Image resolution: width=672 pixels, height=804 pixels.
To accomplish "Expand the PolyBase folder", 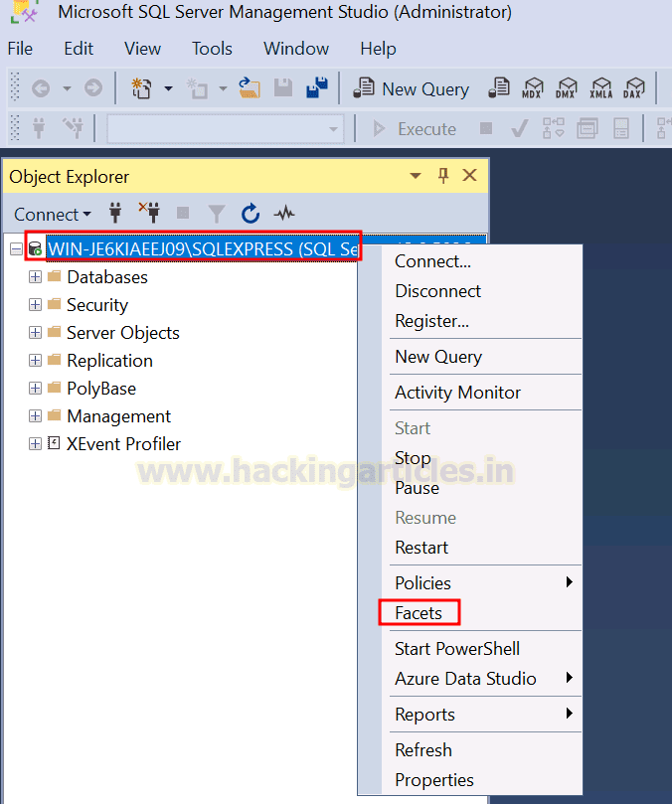I will 35,389.
